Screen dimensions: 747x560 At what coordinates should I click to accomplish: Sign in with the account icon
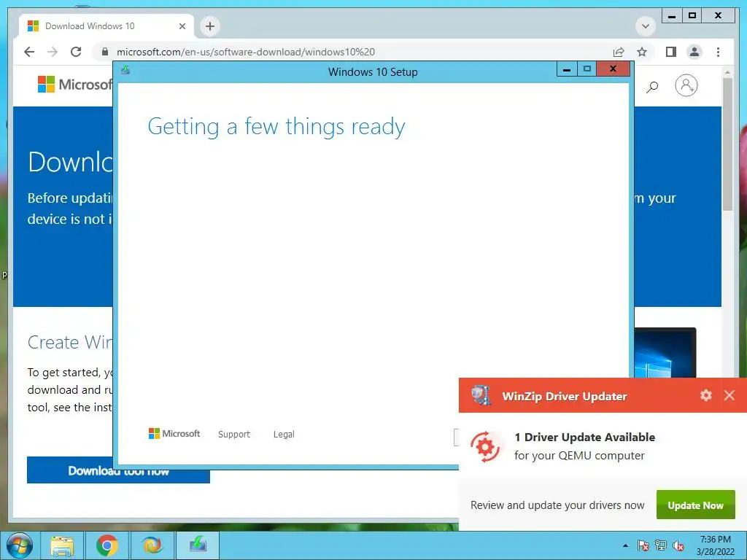click(x=686, y=86)
